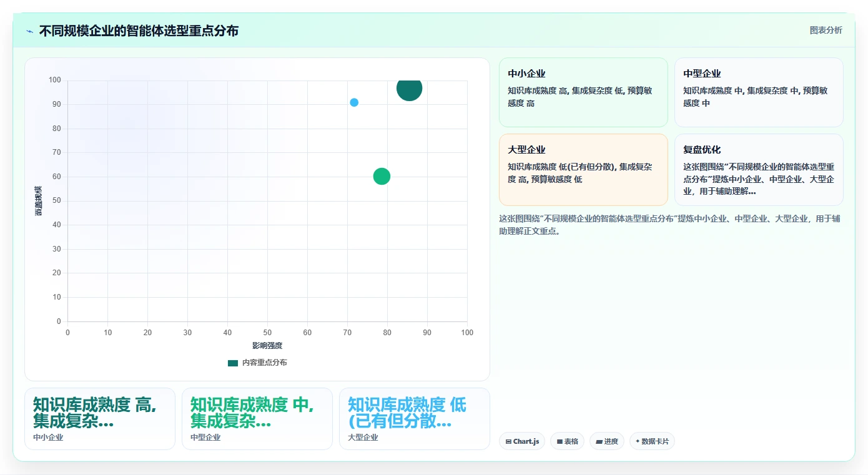Viewport: 868px width, 475px height.
Task: Click the lightning icon beside the page title
Action: [x=29, y=31]
